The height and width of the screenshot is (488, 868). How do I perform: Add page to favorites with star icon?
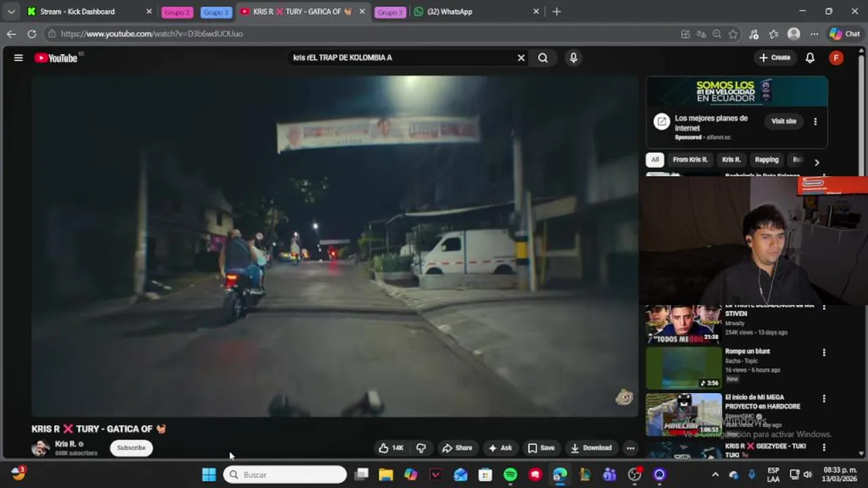pyautogui.click(x=733, y=34)
